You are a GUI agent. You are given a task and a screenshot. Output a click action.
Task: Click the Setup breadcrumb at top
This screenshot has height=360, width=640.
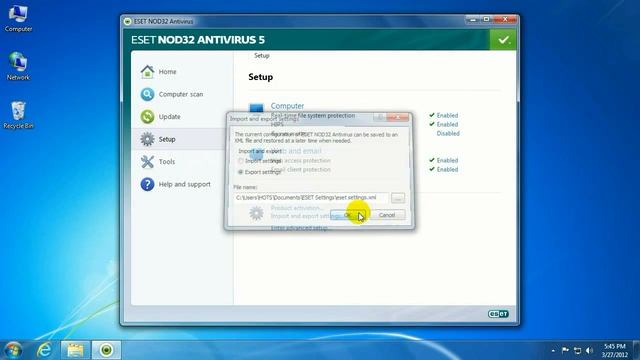pyautogui.click(x=262, y=56)
